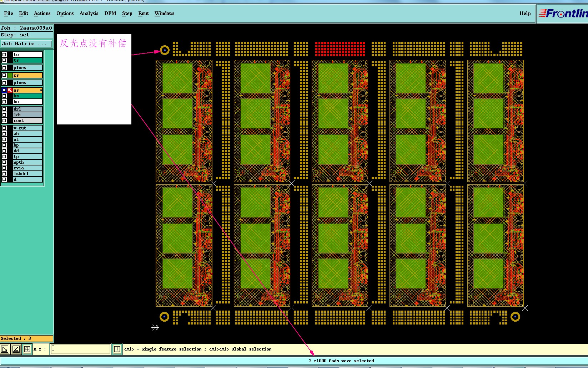Click the X Y coordinate input field

tap(81, 349)
